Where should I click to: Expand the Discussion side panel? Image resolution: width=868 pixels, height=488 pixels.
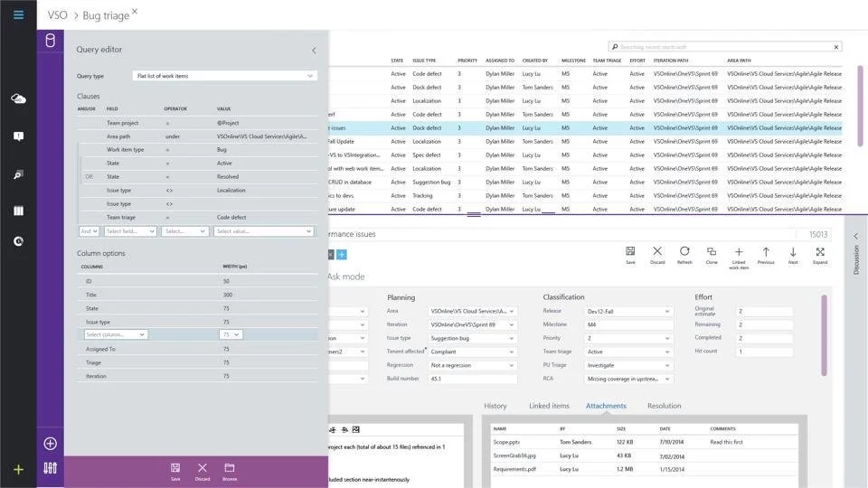pyautogui.click(x=856, y=236)
